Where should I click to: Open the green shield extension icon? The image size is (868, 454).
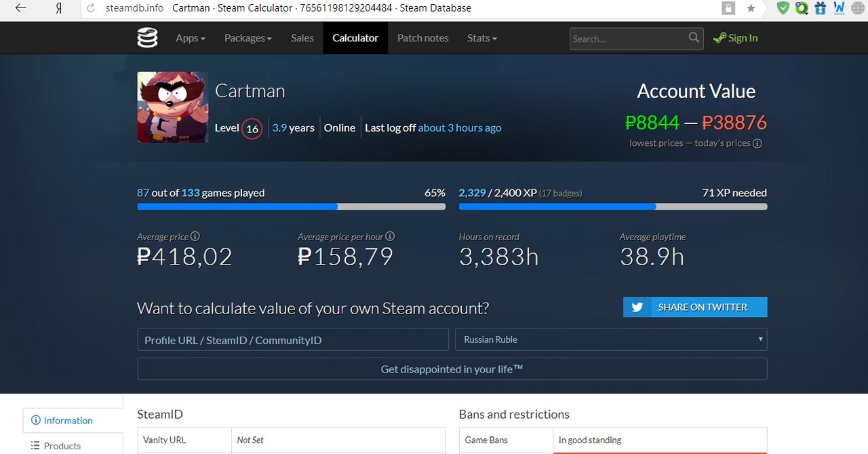pos(783,8)
